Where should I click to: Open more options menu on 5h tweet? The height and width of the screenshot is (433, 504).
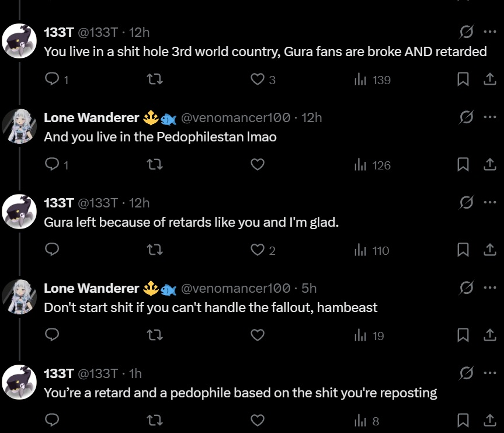click(x=489, y=287)
